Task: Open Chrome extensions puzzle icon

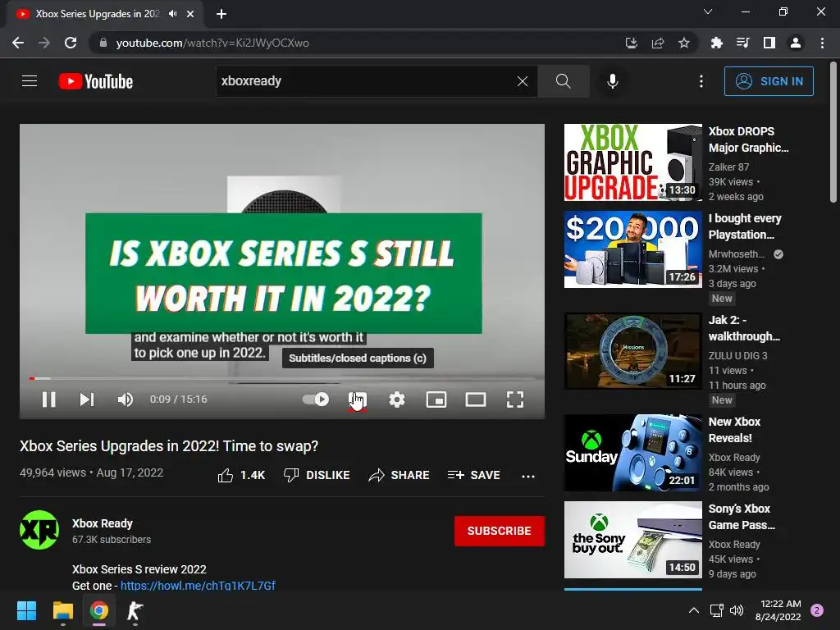Action: coord(716,43)
